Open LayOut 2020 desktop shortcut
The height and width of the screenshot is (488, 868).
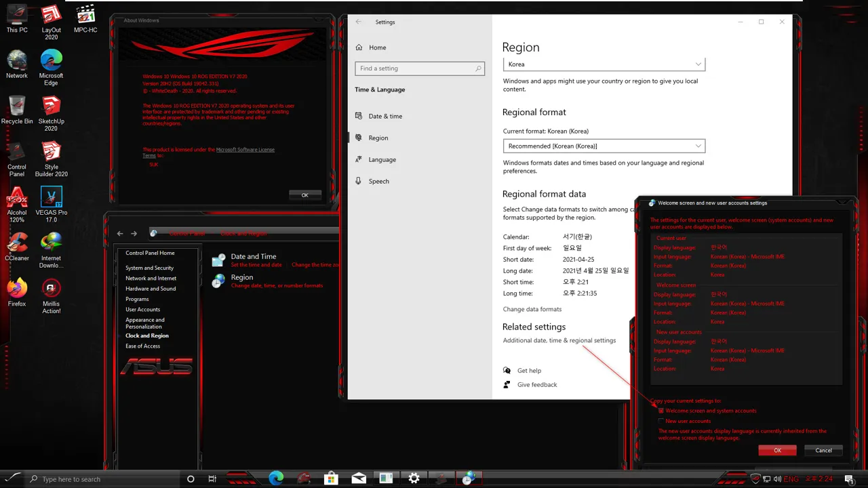[x=51, y=22]
